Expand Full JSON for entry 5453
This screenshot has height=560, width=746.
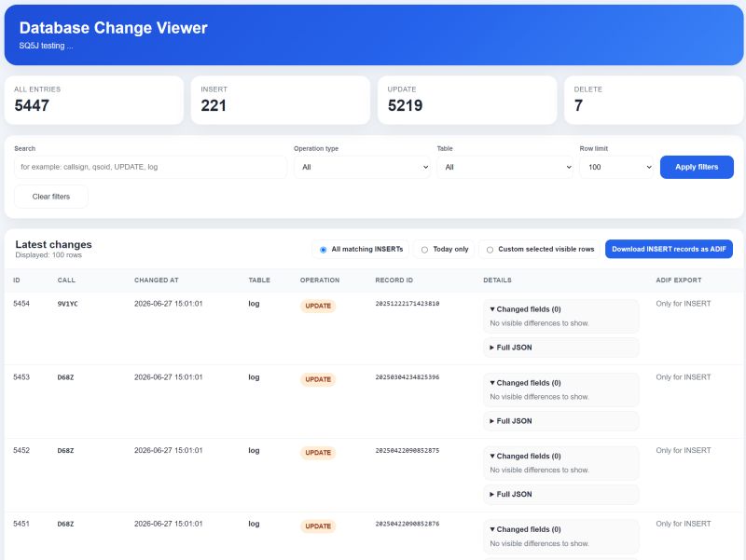(x=510, y=421)
